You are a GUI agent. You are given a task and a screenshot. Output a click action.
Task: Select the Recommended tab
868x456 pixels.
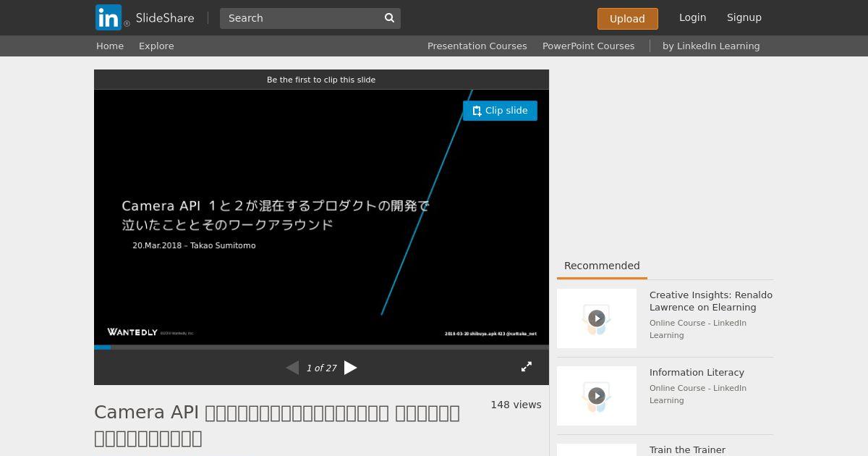pyautogui.click(x=602, y=266)
